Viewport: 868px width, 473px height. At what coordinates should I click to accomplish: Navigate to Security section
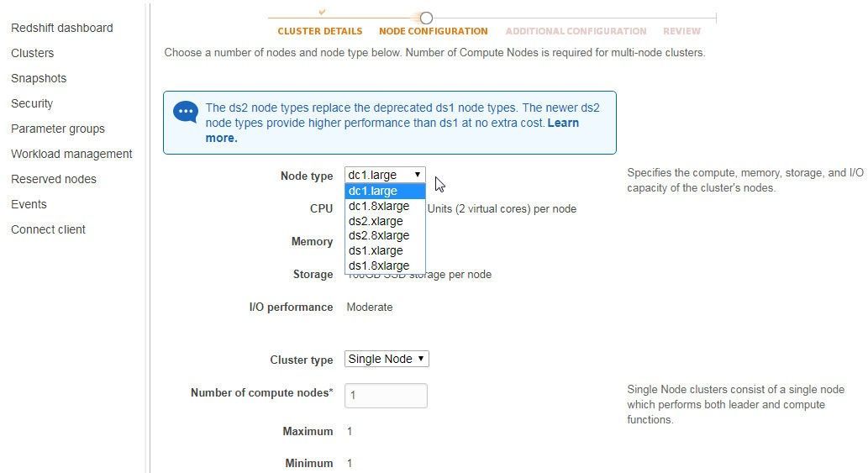[32, 103]
